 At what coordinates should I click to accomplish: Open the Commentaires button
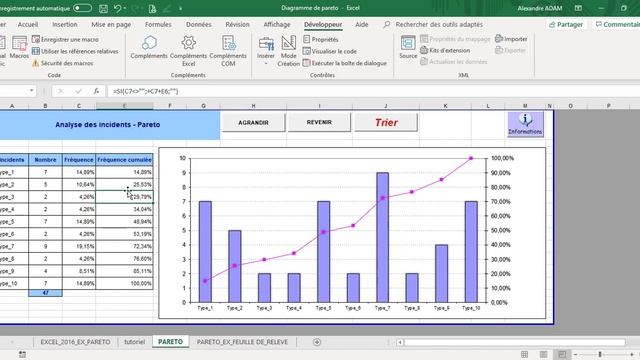[617, 24]
